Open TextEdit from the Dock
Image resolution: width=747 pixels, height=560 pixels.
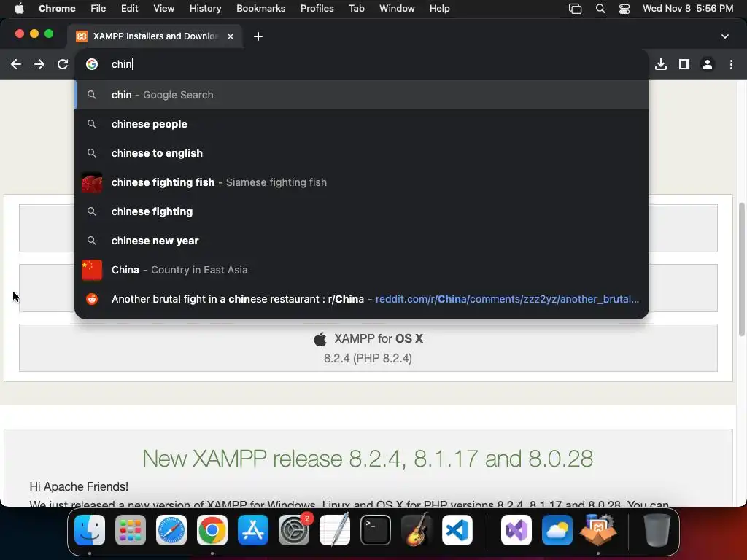(335, 530)
